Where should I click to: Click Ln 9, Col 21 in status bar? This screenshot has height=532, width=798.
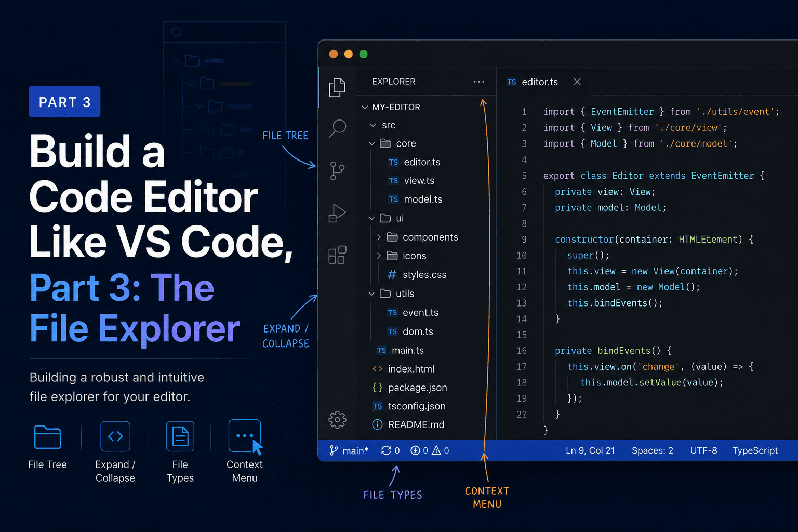[x=590, y=450]
